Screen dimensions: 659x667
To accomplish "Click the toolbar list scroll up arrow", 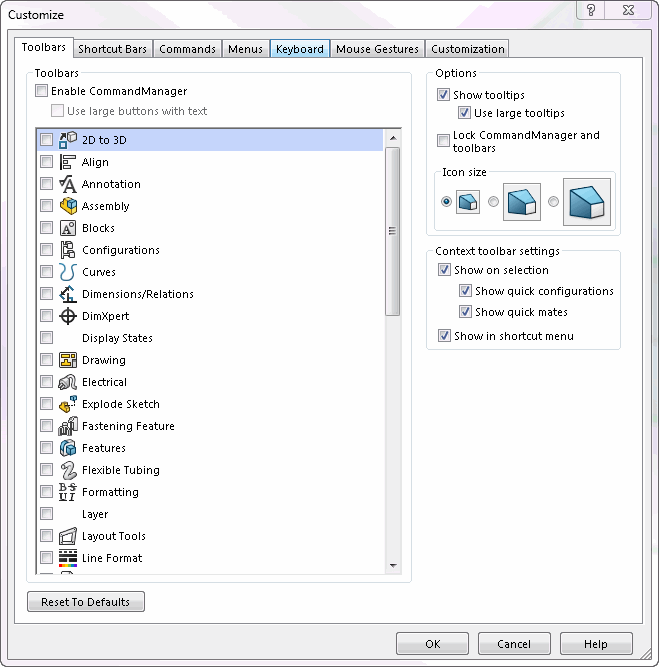I will pyautogui.click(x=393, y=138).
